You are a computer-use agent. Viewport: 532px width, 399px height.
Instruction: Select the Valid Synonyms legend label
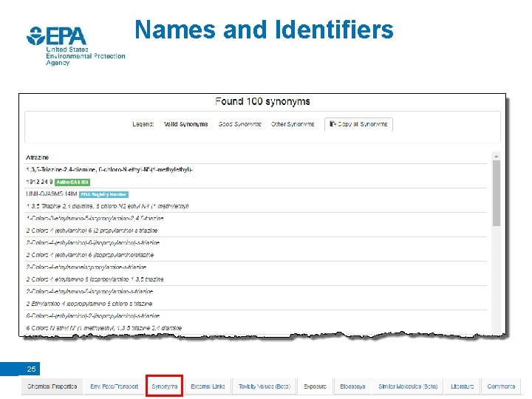coord(186,124)
